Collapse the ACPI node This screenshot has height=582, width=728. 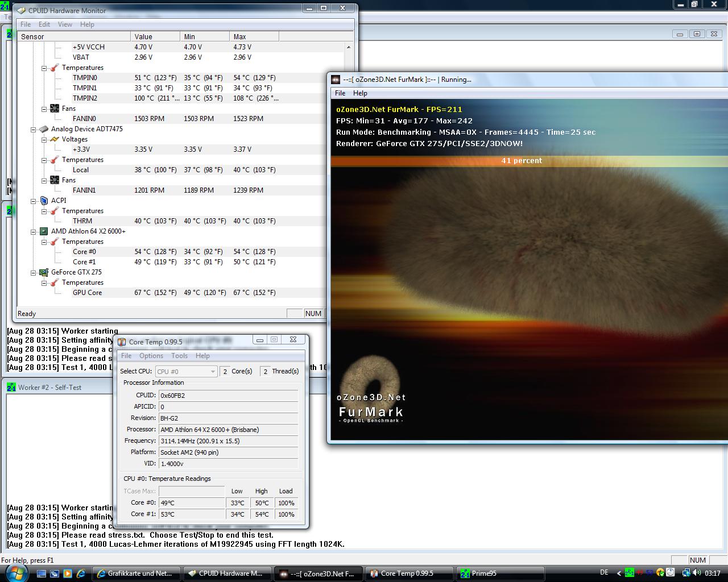coord(34,201)
